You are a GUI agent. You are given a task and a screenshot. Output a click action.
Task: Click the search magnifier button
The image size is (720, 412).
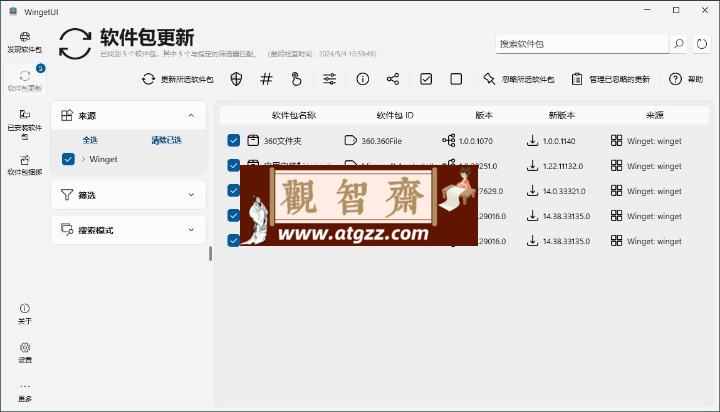point(678,44)
